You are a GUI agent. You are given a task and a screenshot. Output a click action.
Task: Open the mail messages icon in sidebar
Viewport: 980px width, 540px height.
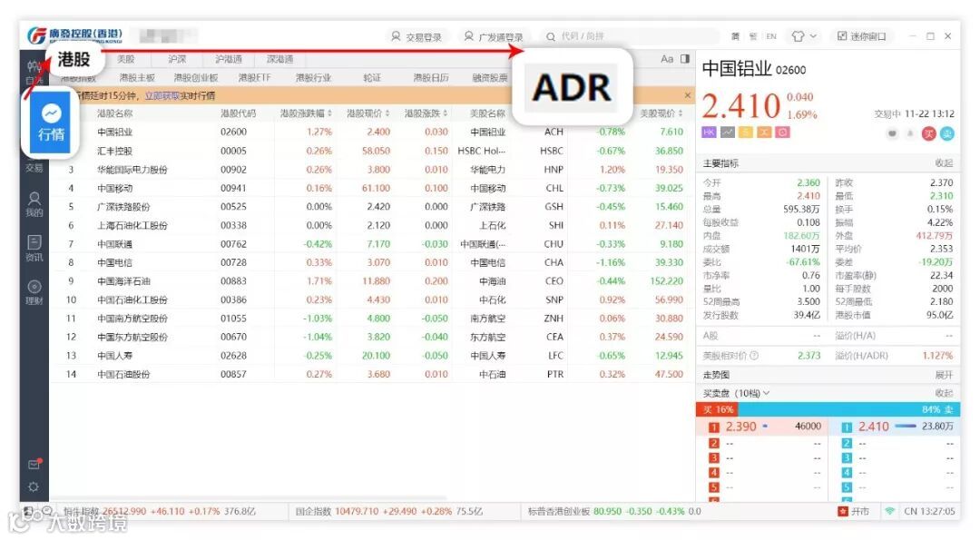[x=35, y=465]
